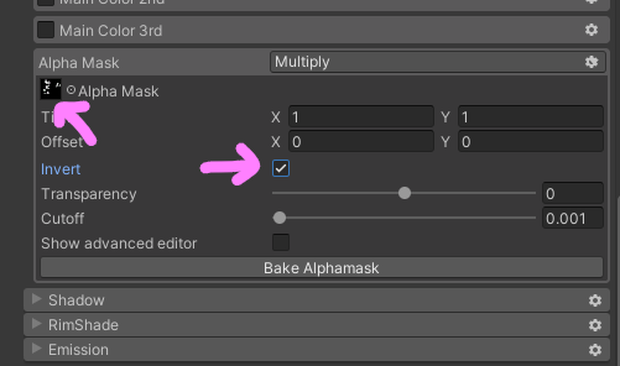Select the Alpha Mask texture thumbnail
This screenshot has height=366, width=620.
[x=51, y=89]
